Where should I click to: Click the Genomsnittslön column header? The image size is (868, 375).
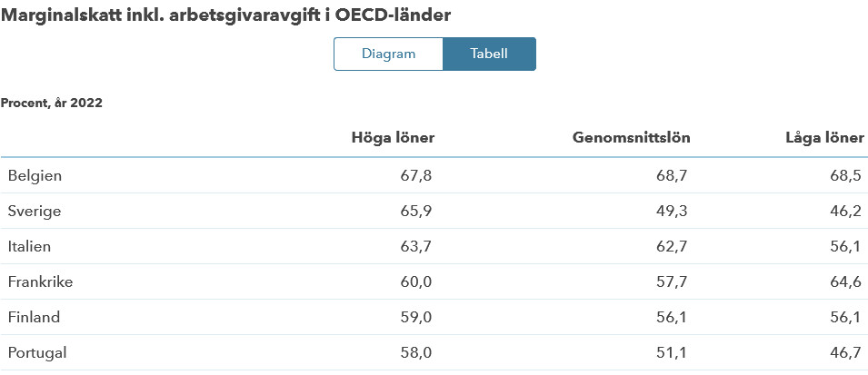(632, 138)
